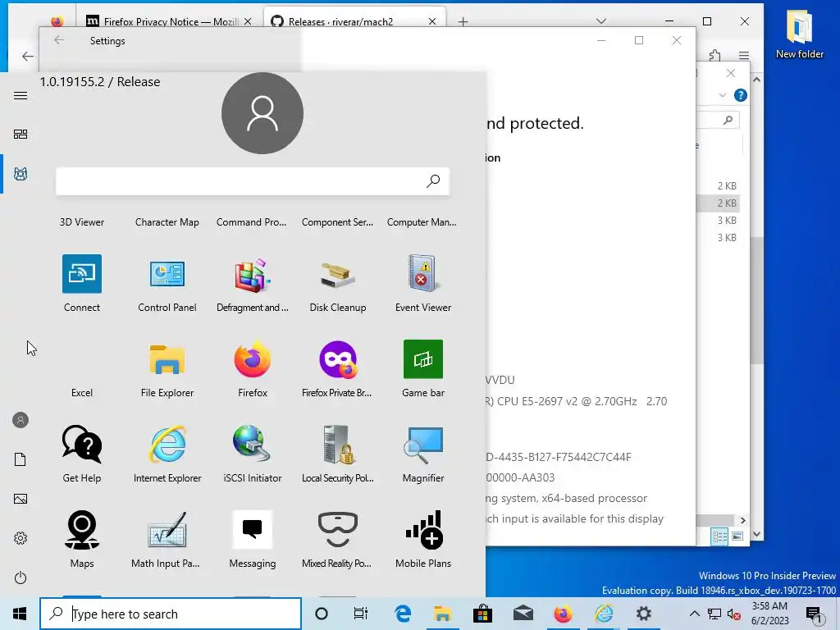Image resolution: width=840 pixels, height=630 pixels.
Task: Switch to Settings on taskbar
Action: pos(643,614)
